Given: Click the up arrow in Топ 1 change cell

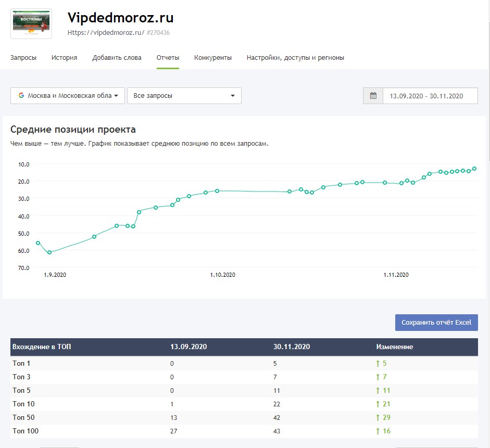Looking at the screenshot, I should 378,363.
